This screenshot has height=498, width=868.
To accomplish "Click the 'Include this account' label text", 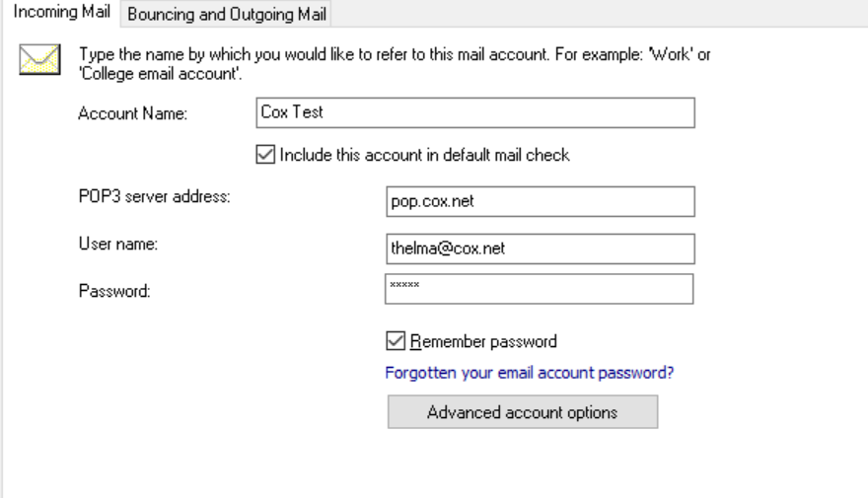I will pyautogui.click(x=424, y=155).
